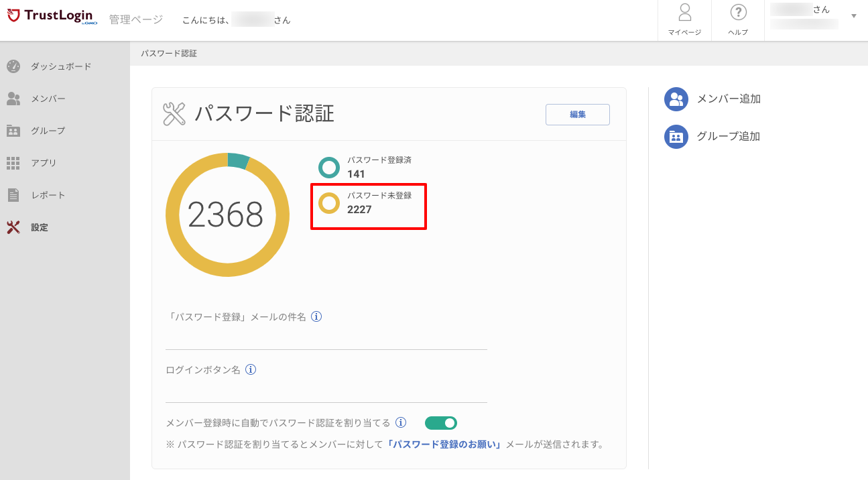Image resolution: width=868 pixels, height=480 pixels.
Task: Select the ダッシュボード menu item
Action: click(x=60, y=66)
